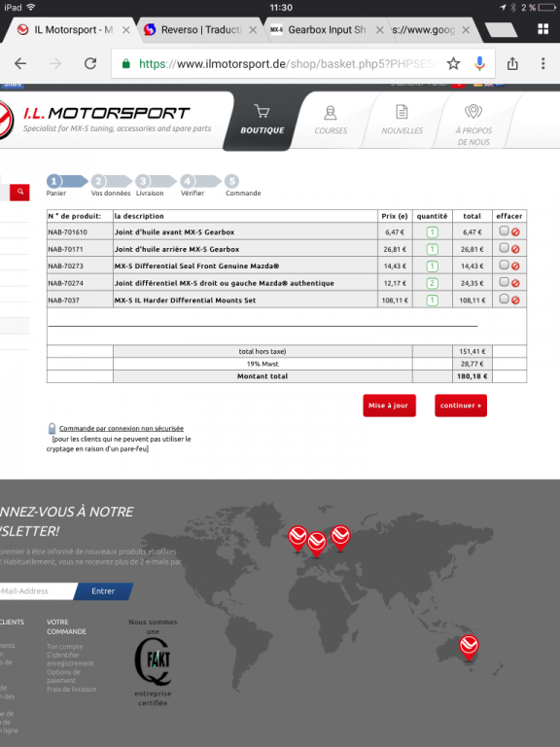Image resolution: width=560 pixels, height=747 pixels.
Task: Click the red search magnifier button
Action: click(20, 192)
